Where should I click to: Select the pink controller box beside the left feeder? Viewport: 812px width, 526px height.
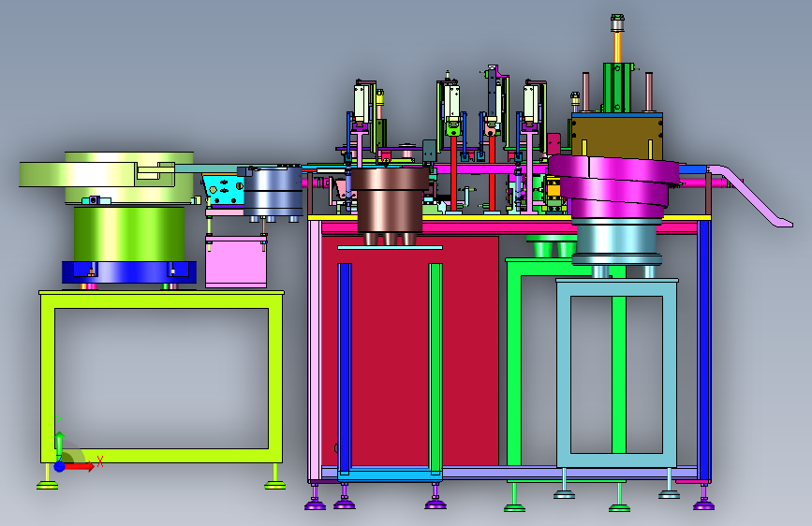click(x=236, y=262)
